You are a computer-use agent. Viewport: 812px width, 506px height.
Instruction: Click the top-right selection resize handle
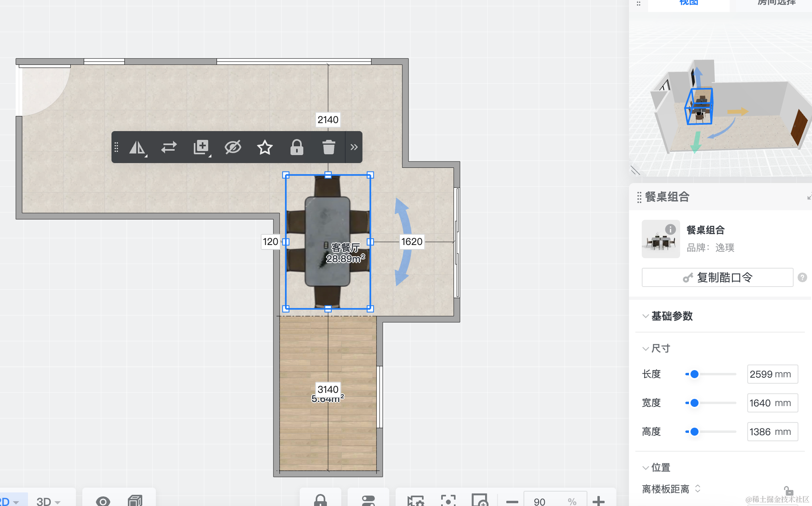pyautogui.click(x=370, y=175)
